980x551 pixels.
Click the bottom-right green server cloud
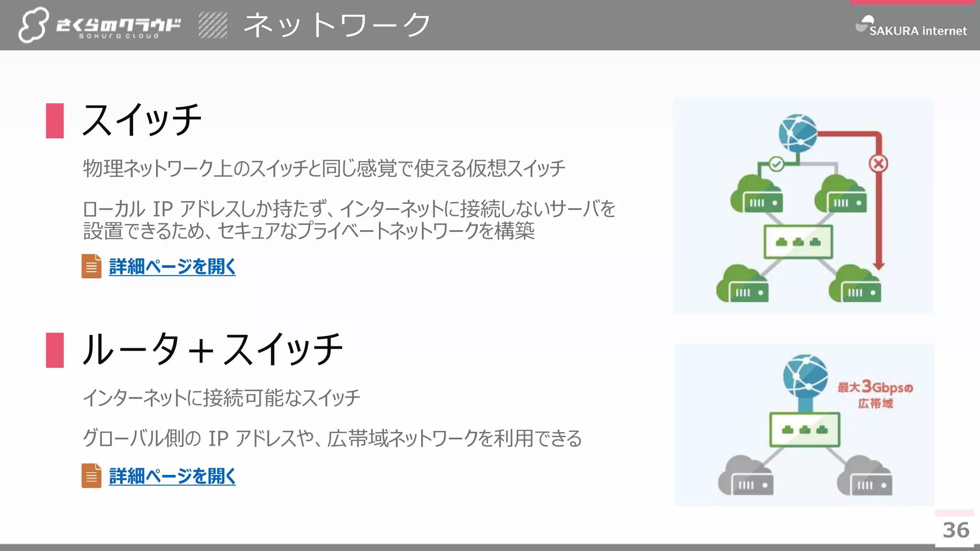[855, 284]
